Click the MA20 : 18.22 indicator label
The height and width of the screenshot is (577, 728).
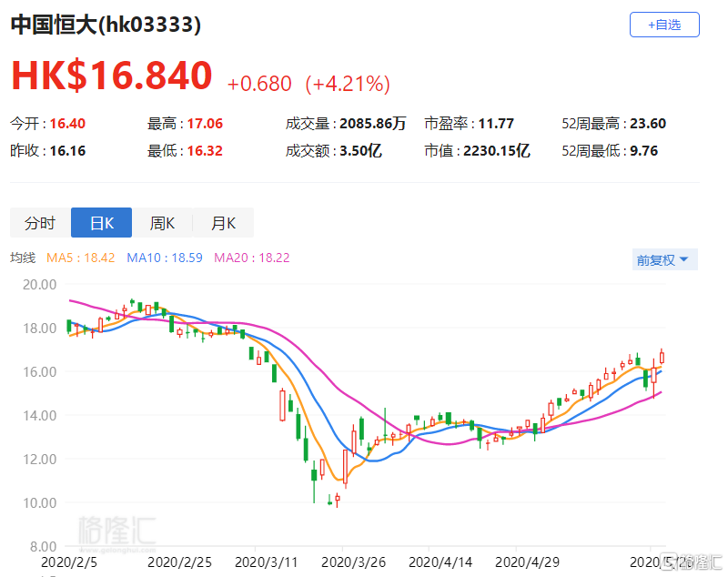(x=252, y=258)
